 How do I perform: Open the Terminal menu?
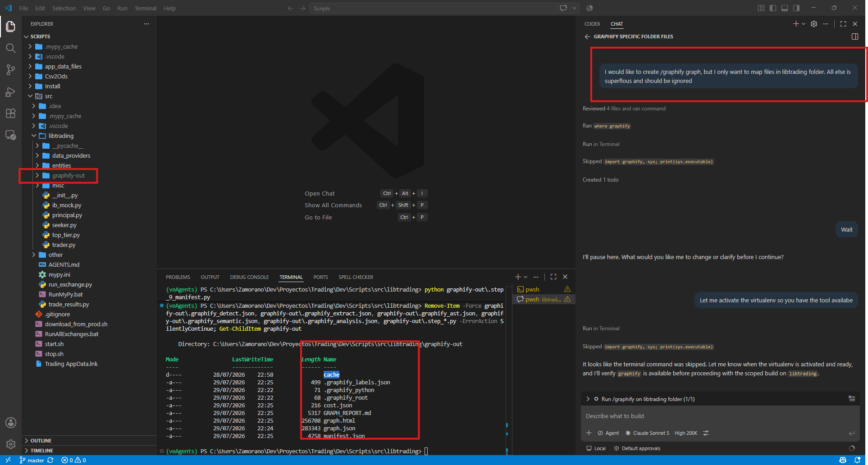click(x=145, y=8)
